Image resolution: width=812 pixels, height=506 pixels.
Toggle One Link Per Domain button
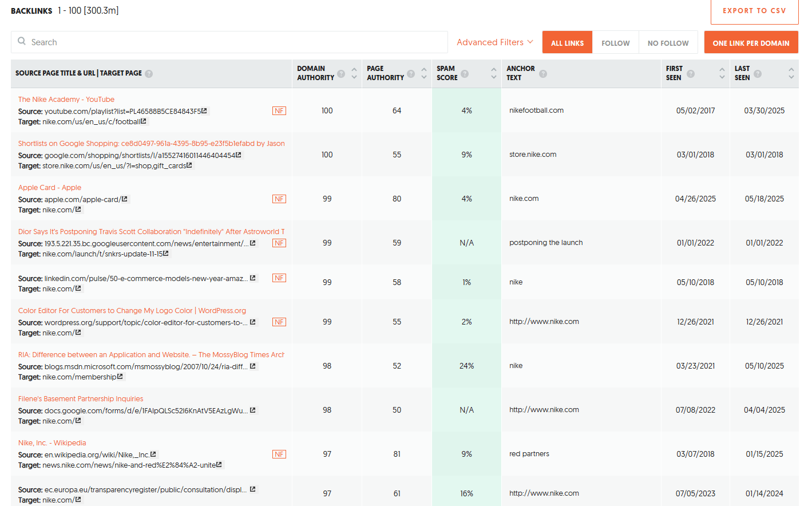click(x=751, y=42)
